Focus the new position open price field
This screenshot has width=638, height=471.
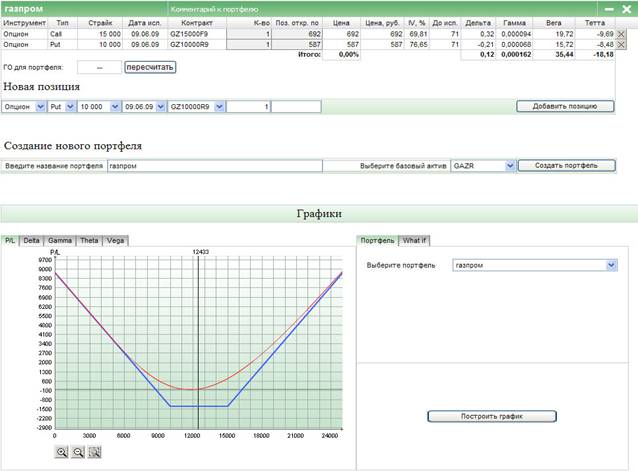pyautogui.click(x=296, y=107)
